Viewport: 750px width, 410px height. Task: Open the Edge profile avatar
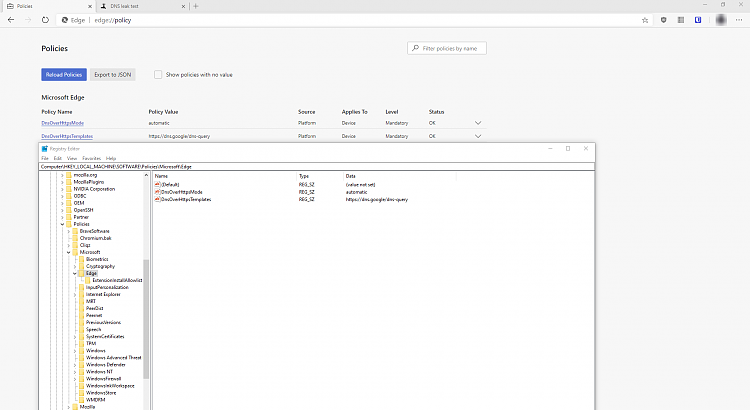(721, 20)
